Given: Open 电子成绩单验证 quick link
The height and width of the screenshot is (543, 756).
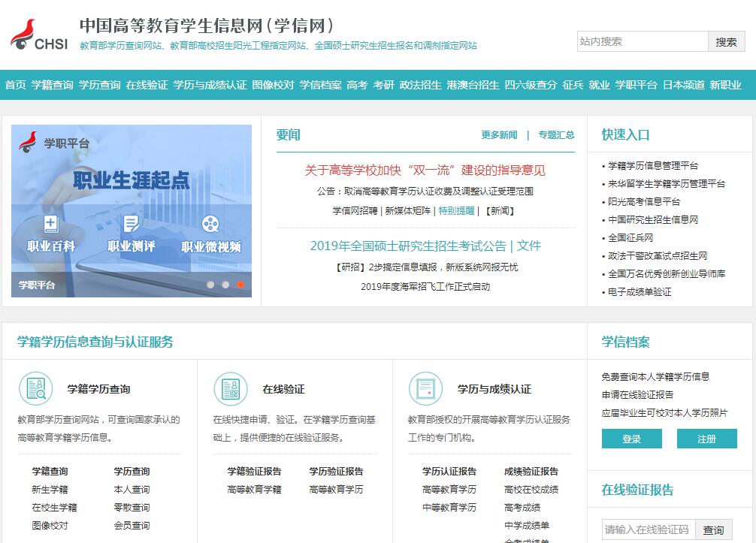Looking at the screenshot, I should [640, 292].
